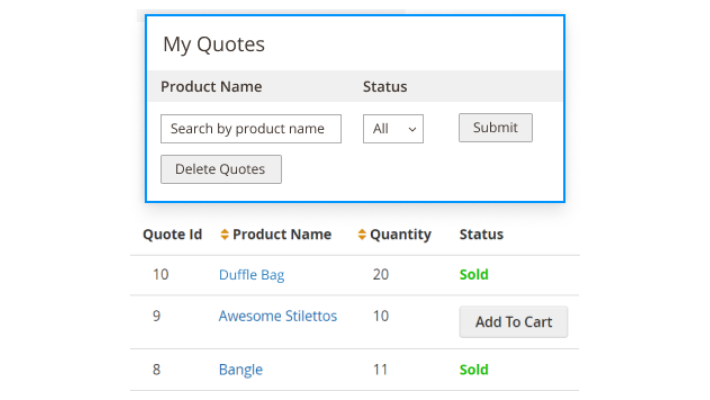Click the Delete Quotes button
This screenshot has width=710, height=400.
point(221,169)
